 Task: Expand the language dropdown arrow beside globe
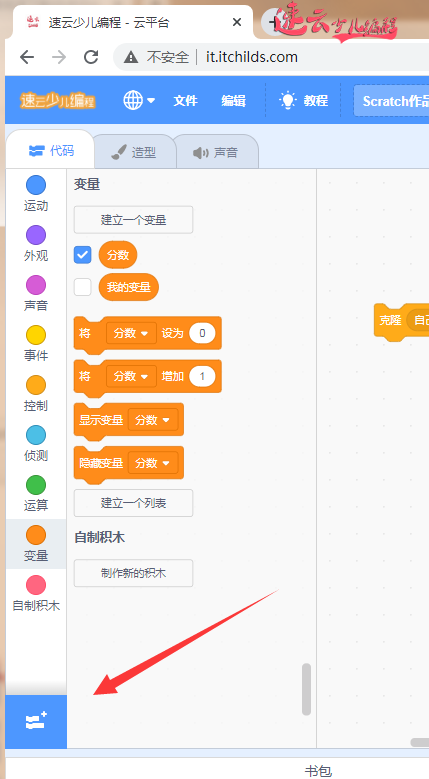(151, 101)
